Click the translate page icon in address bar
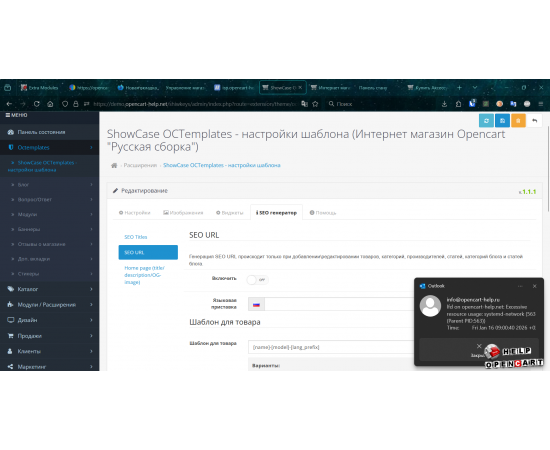The height and width of the screenshot is (450, 550). (304, 104)
